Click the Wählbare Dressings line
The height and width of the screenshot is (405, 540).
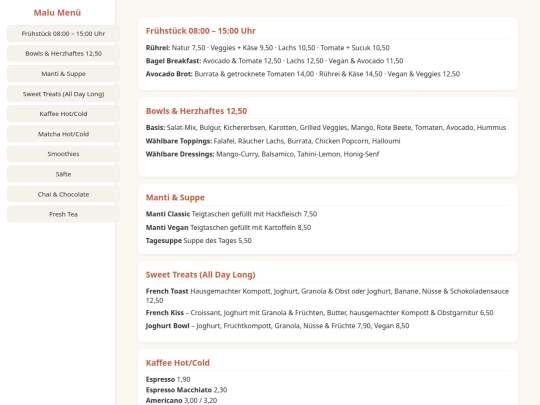(262, 154)
